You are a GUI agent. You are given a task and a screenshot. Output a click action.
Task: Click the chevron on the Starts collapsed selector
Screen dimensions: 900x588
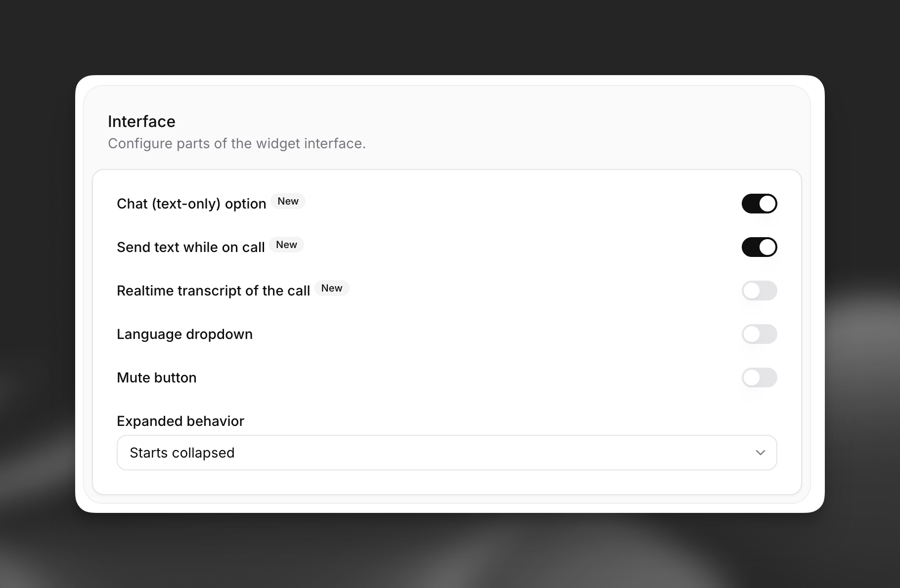point(760,452)
